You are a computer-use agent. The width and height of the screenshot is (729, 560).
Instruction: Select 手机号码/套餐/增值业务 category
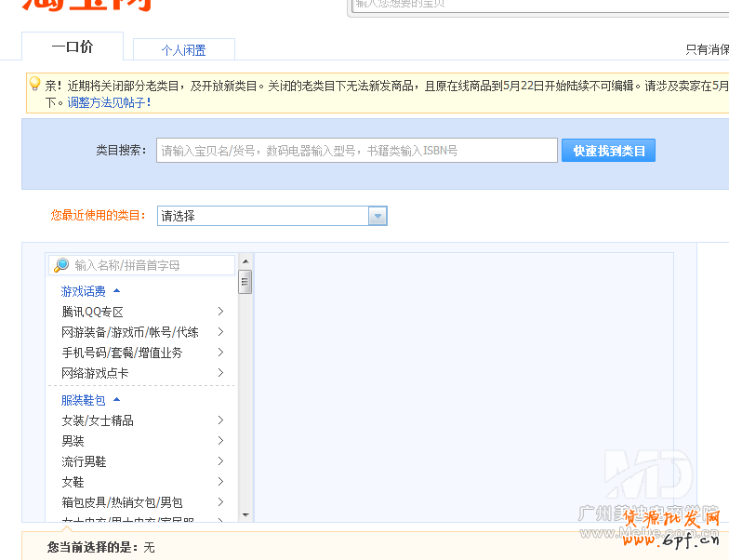coord(122,353)
